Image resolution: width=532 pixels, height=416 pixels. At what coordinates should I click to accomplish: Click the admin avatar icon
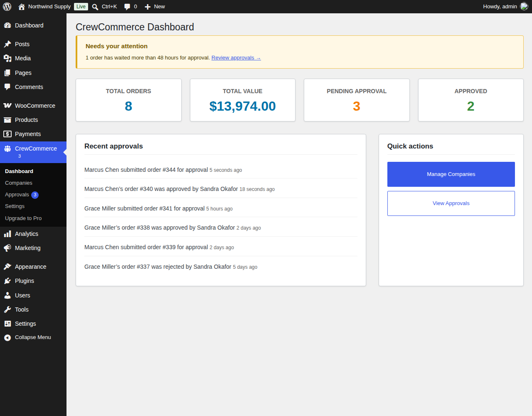pyautogui.click(x=524, y=7)
